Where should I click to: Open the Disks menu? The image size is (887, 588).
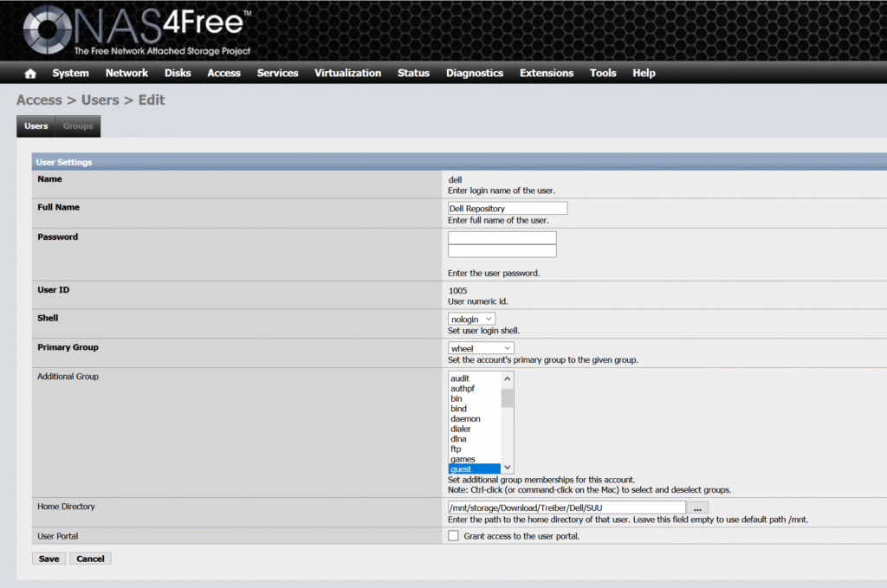(178, 74)
